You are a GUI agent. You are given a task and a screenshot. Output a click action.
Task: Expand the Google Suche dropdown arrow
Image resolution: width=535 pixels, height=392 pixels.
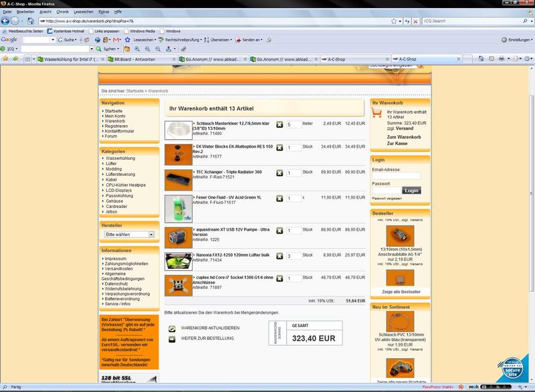[76, 40]
